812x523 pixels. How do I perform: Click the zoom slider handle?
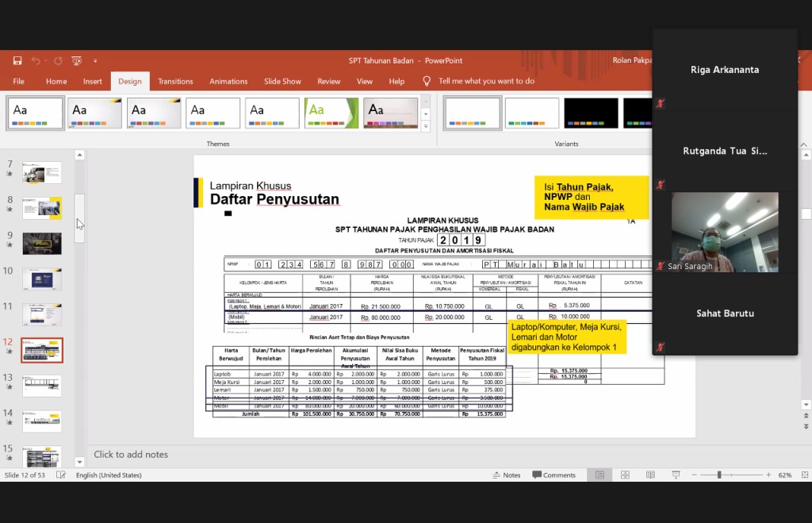click(719, 475)
